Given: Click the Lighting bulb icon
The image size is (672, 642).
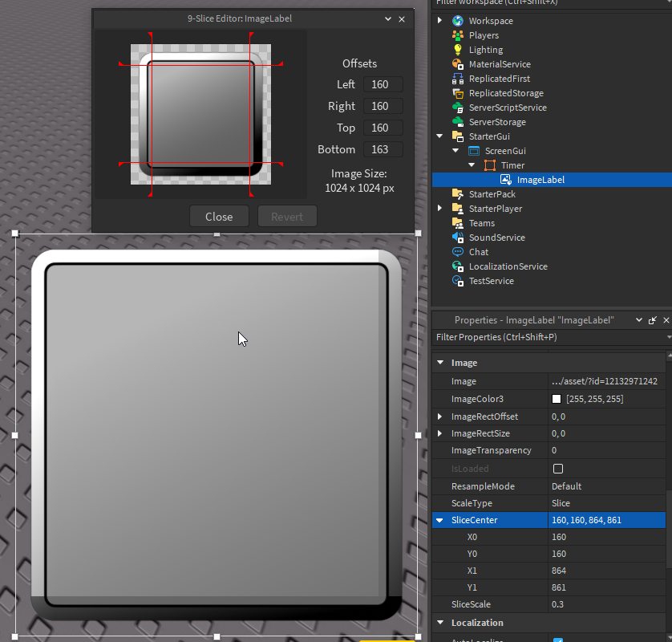Looking at the screenshot, I should click(458, 50).
